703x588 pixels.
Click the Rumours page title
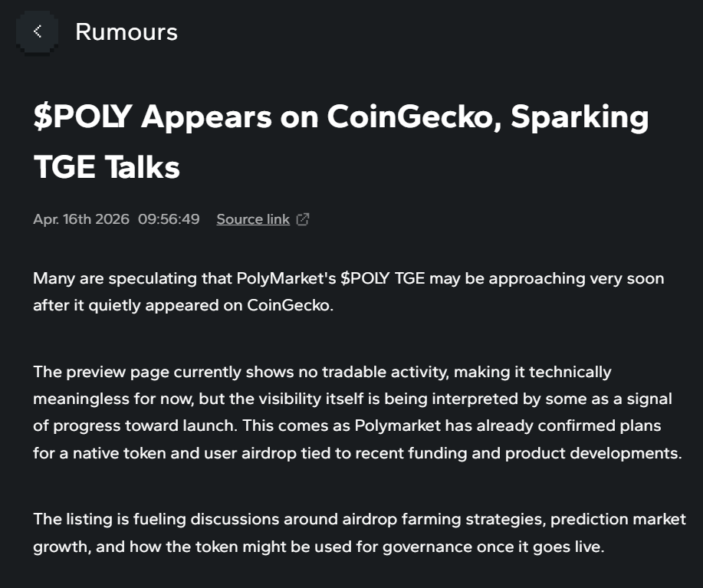126,32
